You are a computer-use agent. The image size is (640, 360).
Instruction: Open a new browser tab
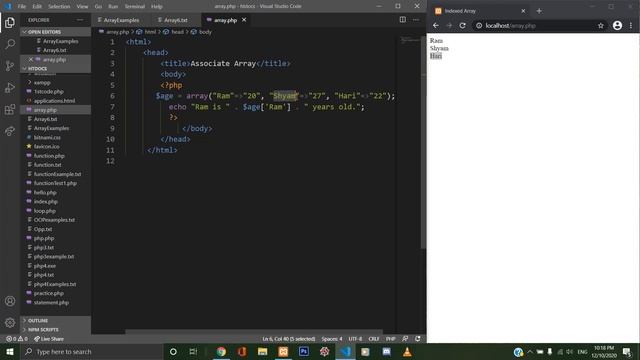(x=539, y=11)
